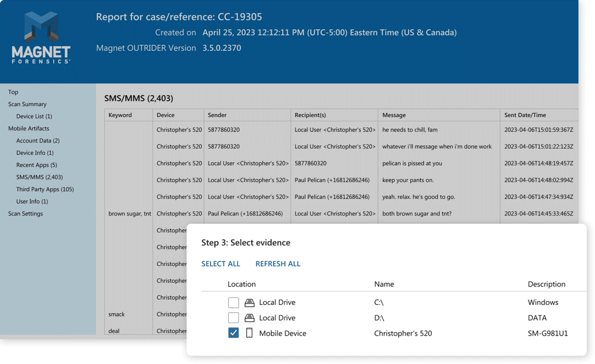595x364 pixels.
Task: Click the Magnet Forensics logo
Action: pos(41,38)
